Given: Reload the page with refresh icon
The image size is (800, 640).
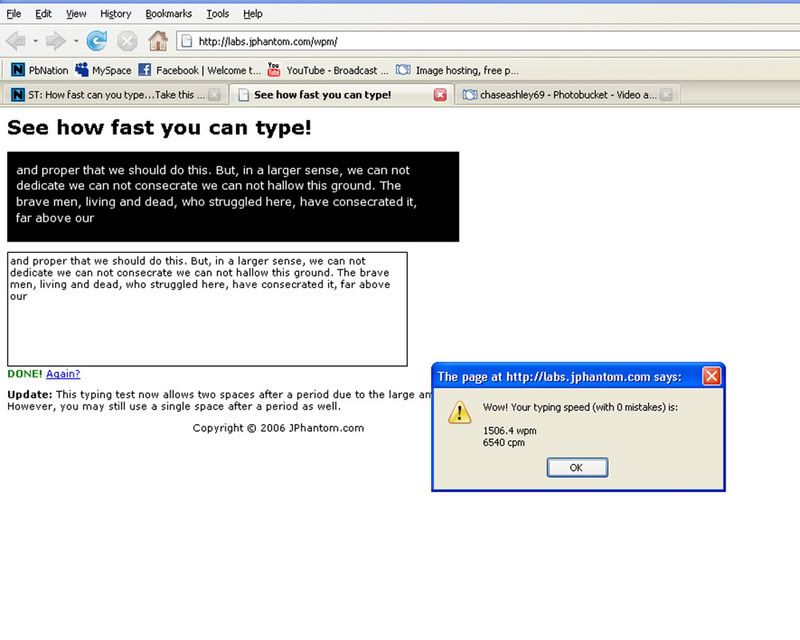Looking at the screenshot, I should (96, 41).
